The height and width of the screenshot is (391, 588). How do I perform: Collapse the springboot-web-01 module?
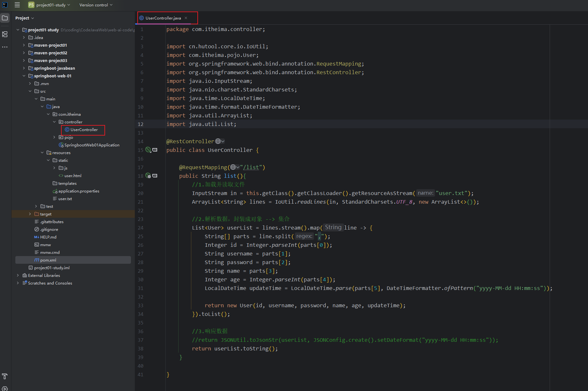point(24,76)
